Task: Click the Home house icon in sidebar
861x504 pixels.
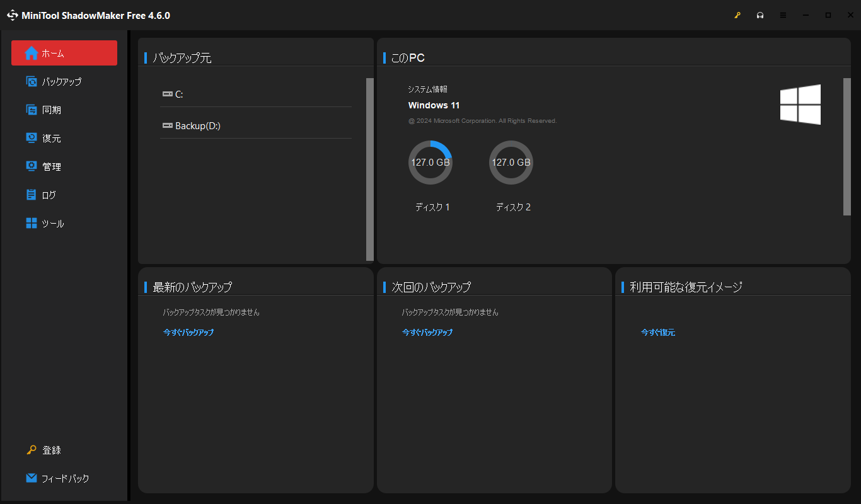Action: click(32, 54)
